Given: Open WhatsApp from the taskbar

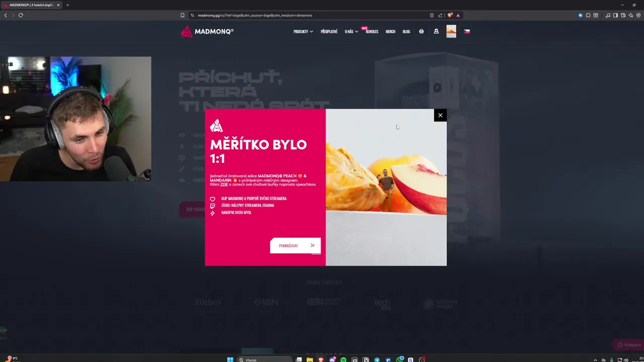Looking at the screenshot, I should [x=400, y=359].
